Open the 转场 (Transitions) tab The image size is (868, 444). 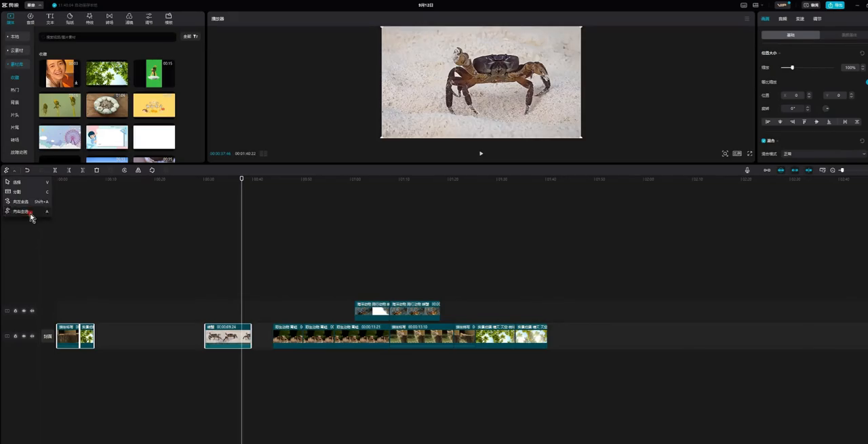pyautogui.click(x=109, y=18)
